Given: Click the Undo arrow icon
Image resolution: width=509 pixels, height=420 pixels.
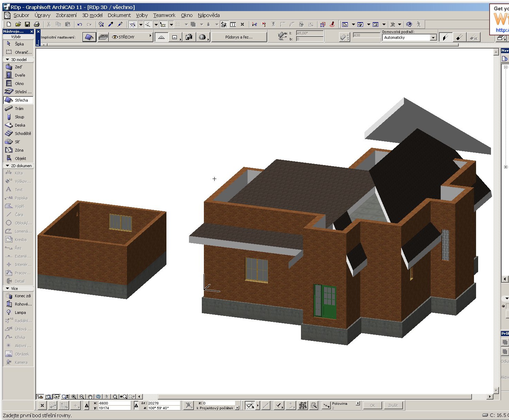Looking at the screenshot, I should [x=80, y=24].
